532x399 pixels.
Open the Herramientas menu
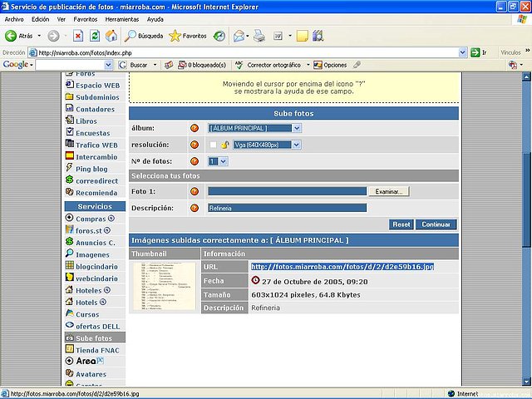pos(122,19)
